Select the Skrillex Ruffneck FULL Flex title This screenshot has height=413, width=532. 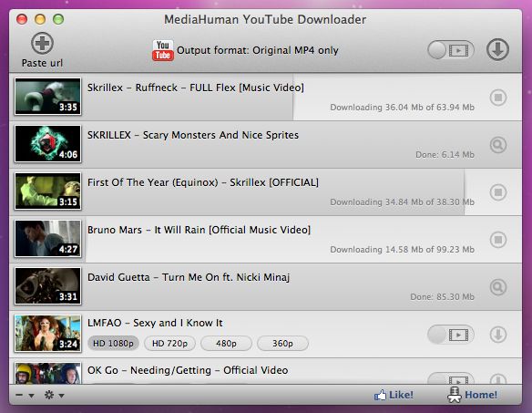coord(196,88)
